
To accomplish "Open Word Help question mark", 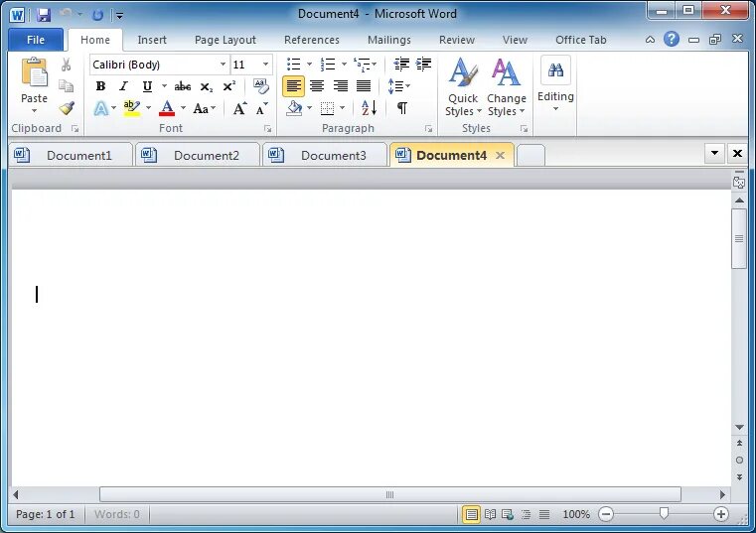I will [672, 39].
